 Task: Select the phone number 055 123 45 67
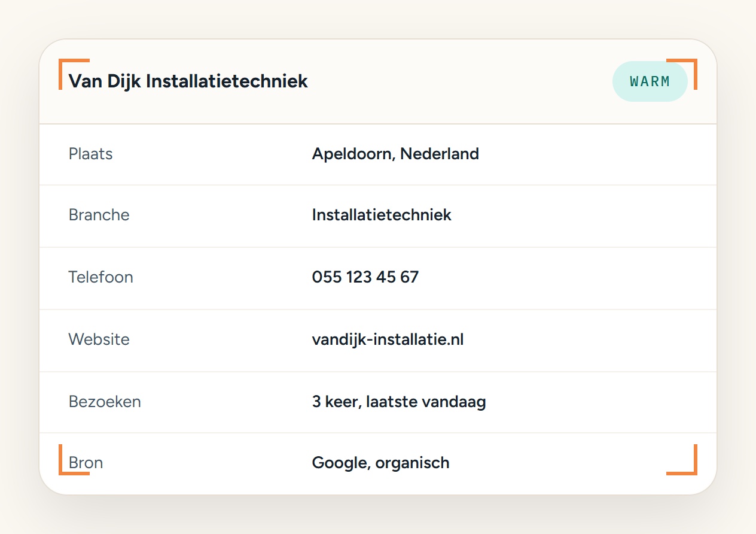click(365, 277)
